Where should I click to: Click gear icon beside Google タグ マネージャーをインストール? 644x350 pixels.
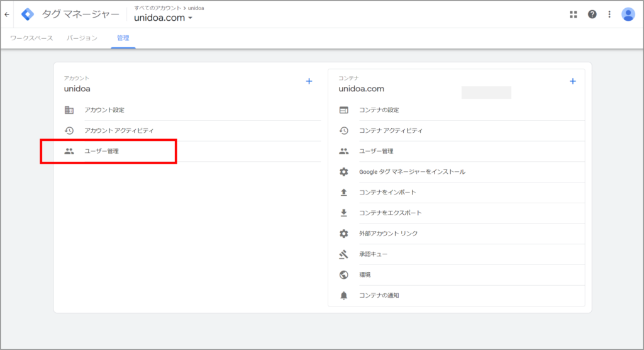pyautogui.click(x=344, y=172)
